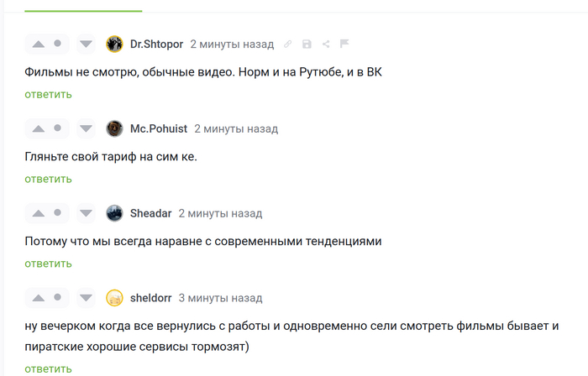Save Dr.Shtopor's comment with floppy icon
The height and width of the screenshot is (376, 588).
(x=307, y=44)
